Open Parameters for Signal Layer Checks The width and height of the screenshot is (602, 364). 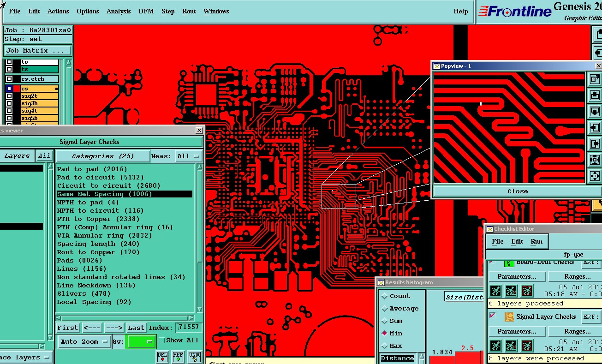517,331
